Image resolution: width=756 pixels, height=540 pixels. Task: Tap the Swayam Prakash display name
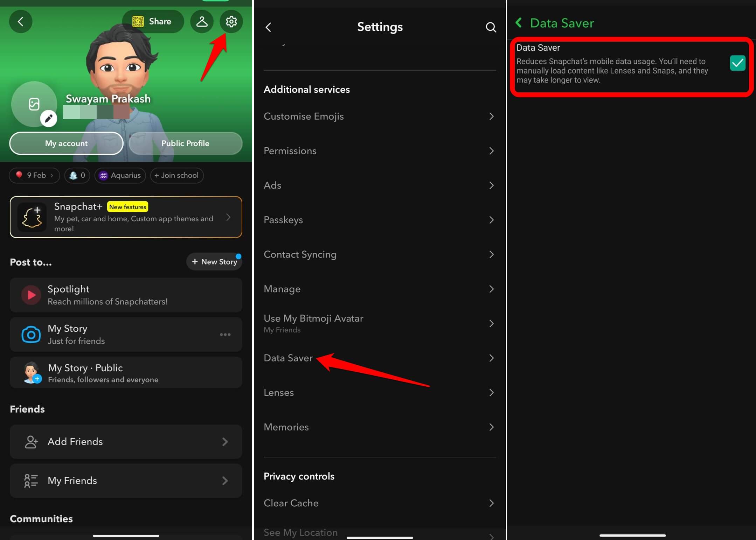click(x=108, y=99)
